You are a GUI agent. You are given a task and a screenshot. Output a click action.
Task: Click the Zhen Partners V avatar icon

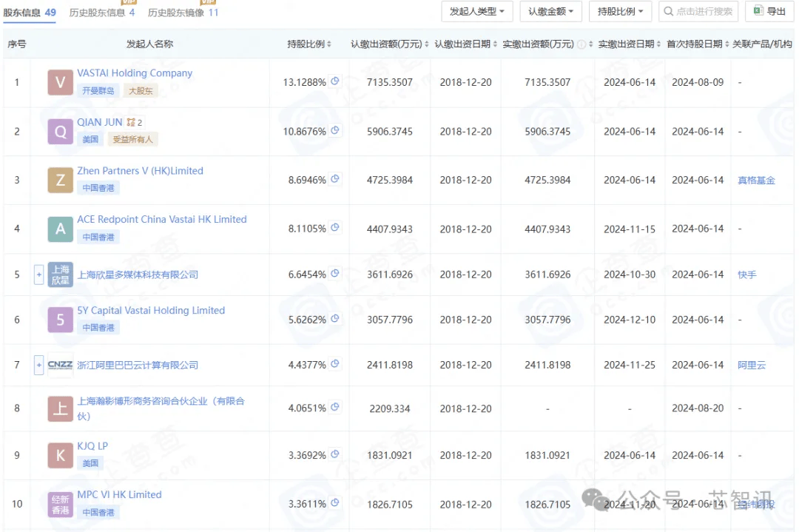point(60,180)
